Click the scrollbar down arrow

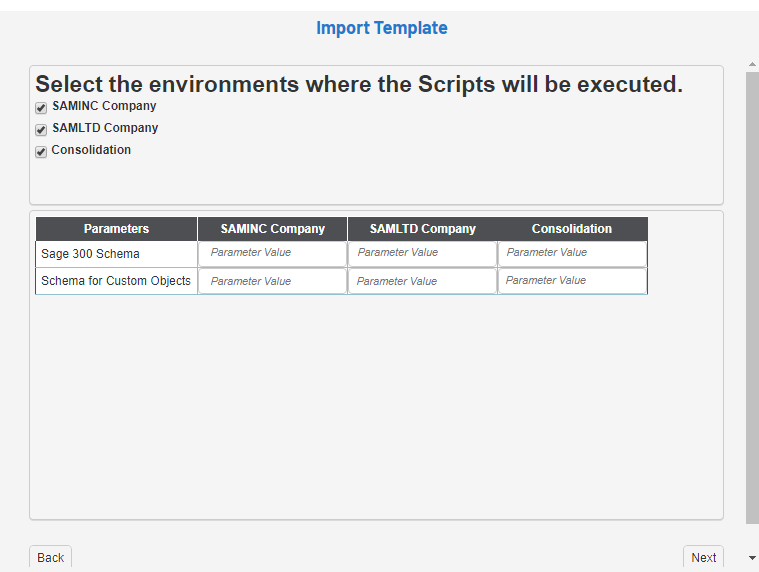[x=752, y=558]
